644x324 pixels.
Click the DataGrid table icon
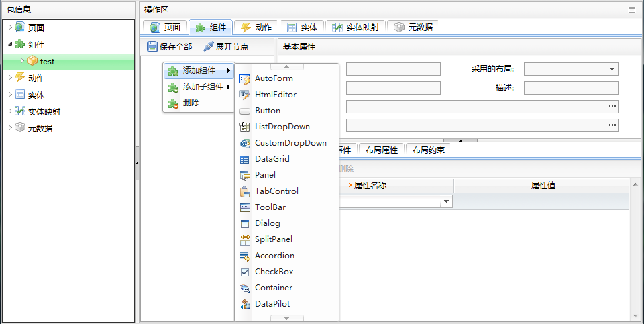click(245, 159)
